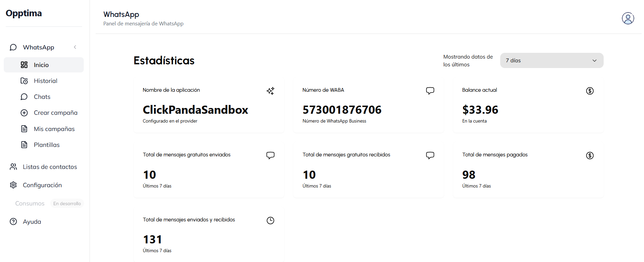This screenshot has height=262, width=644.
Task: Click the user profile avatar icon
Action: (628, 18)
